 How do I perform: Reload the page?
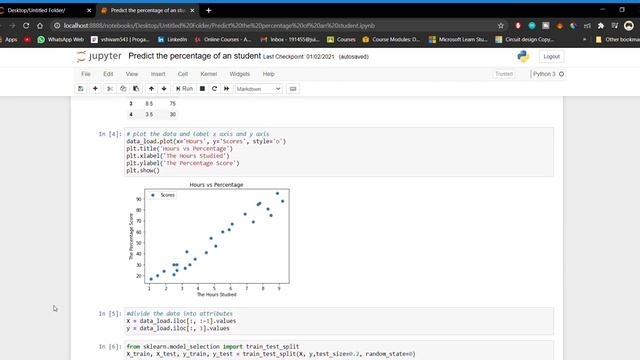(26, 25)
